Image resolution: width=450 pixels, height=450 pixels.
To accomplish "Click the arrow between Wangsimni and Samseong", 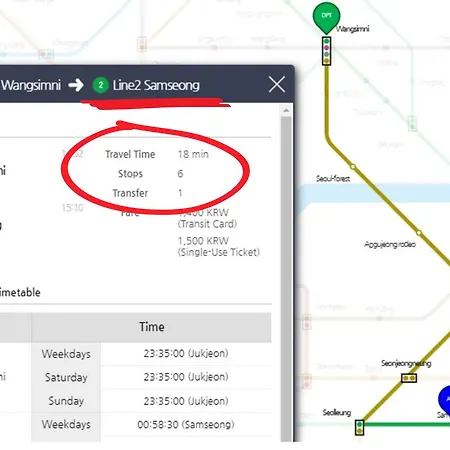I will [x=76, y=85].
